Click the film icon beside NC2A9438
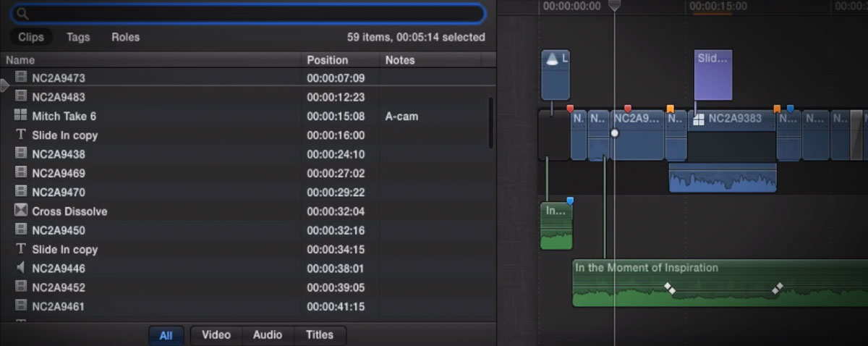 (x=21, y=153)
